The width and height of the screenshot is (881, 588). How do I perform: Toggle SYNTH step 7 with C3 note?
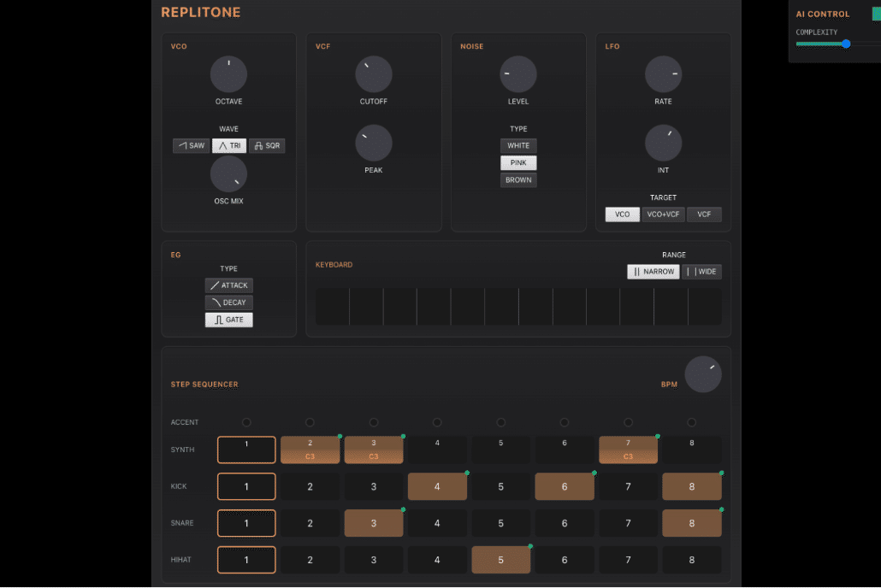pos(628,450)
